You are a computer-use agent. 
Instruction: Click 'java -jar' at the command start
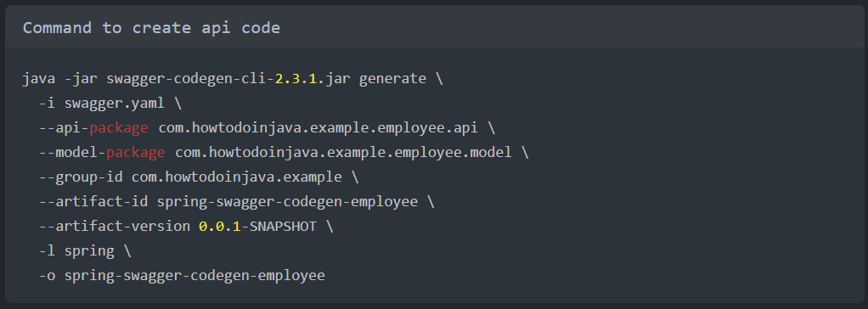tap(59, 79)
